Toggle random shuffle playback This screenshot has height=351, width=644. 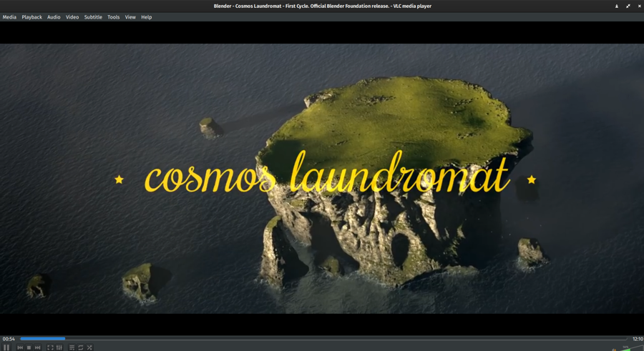[89, 347]
